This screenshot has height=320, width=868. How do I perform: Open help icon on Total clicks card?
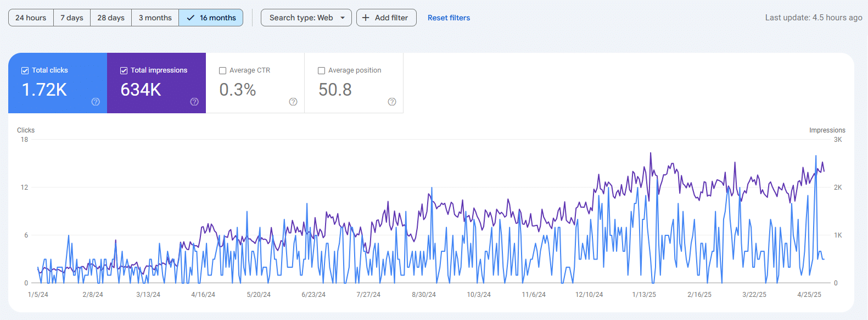(x=96, y=102)
